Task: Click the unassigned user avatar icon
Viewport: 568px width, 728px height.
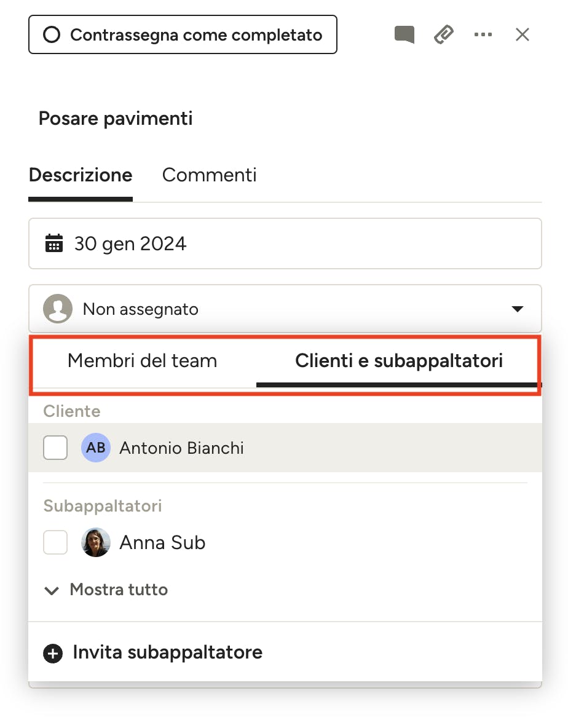Action: point(58,308)
